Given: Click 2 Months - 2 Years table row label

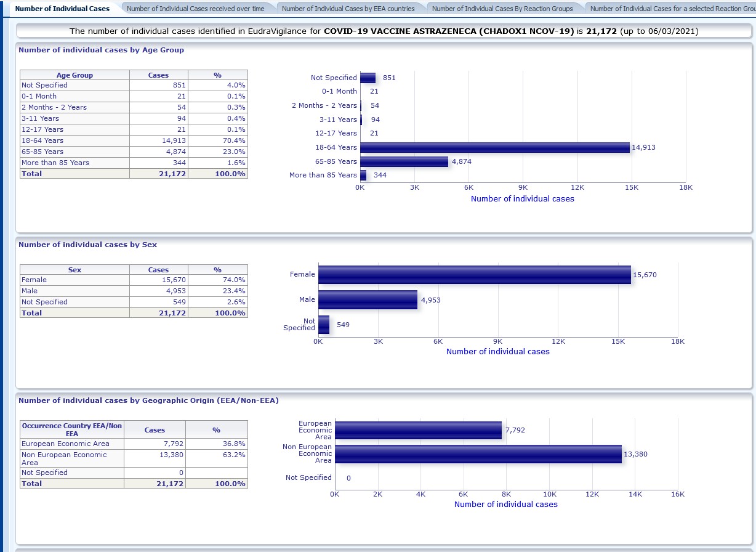Looking at the screenshot, I should (74, 107).
